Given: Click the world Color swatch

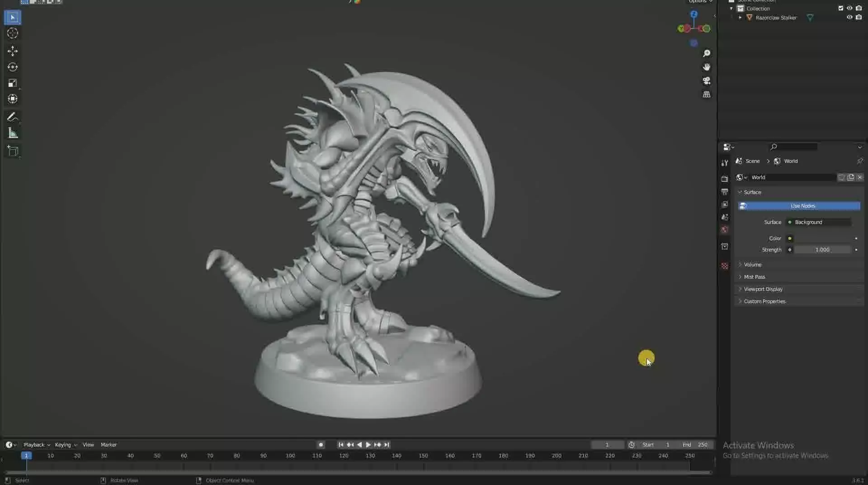Looking at the screenshot, I should tap(823, 238).
